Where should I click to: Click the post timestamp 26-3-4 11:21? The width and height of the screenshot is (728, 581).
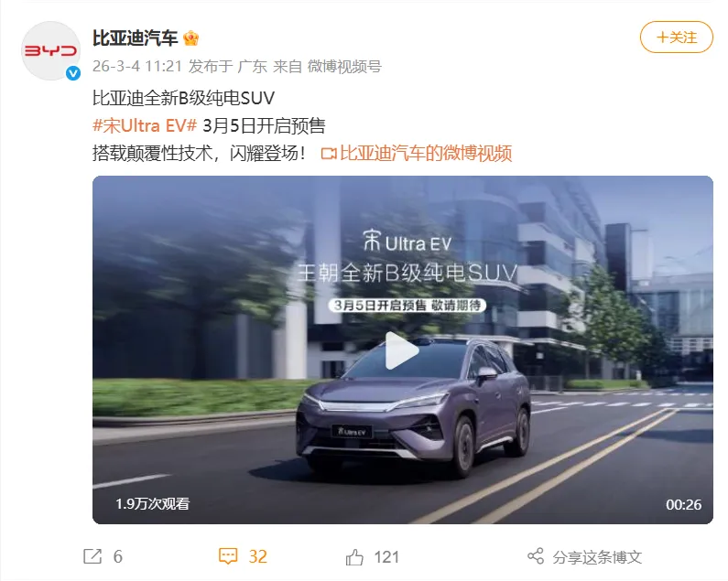137,67
